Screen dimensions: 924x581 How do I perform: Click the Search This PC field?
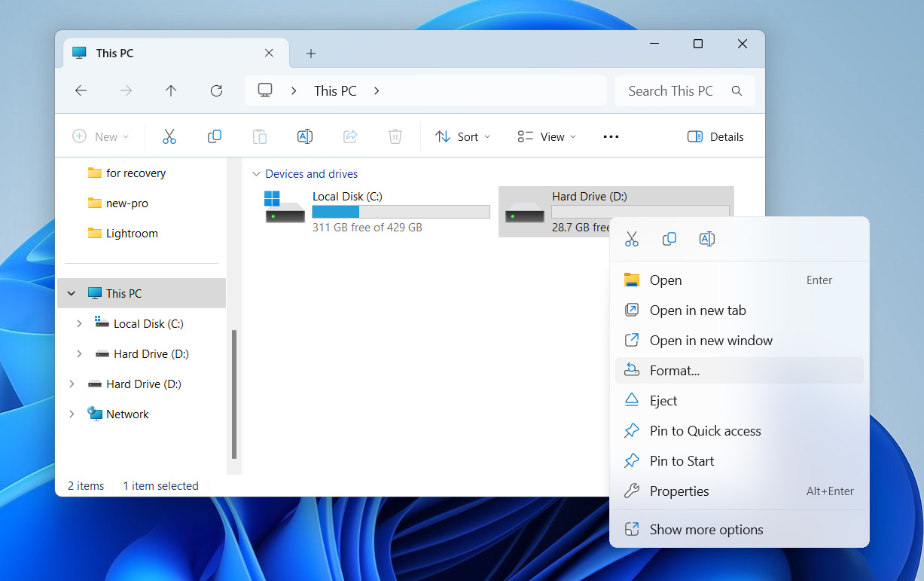(685, 90)
